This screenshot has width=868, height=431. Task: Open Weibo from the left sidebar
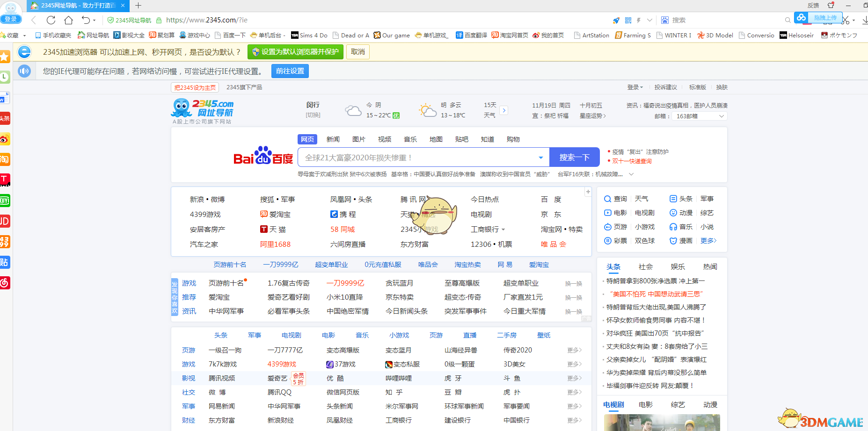[x=5, y=139]
